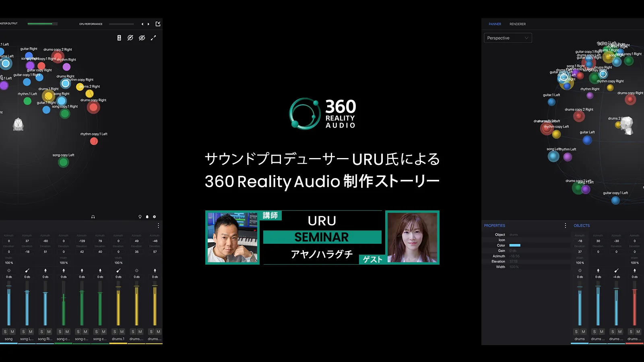644x362 pixels.
Task: Click the left arrow next to CPU performance
Action: [142, 24]
